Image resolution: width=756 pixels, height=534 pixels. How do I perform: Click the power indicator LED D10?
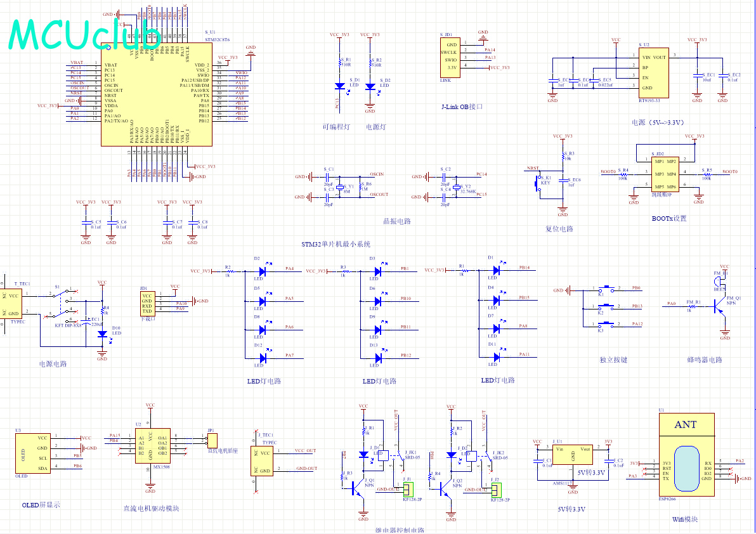tap(102, 334)
